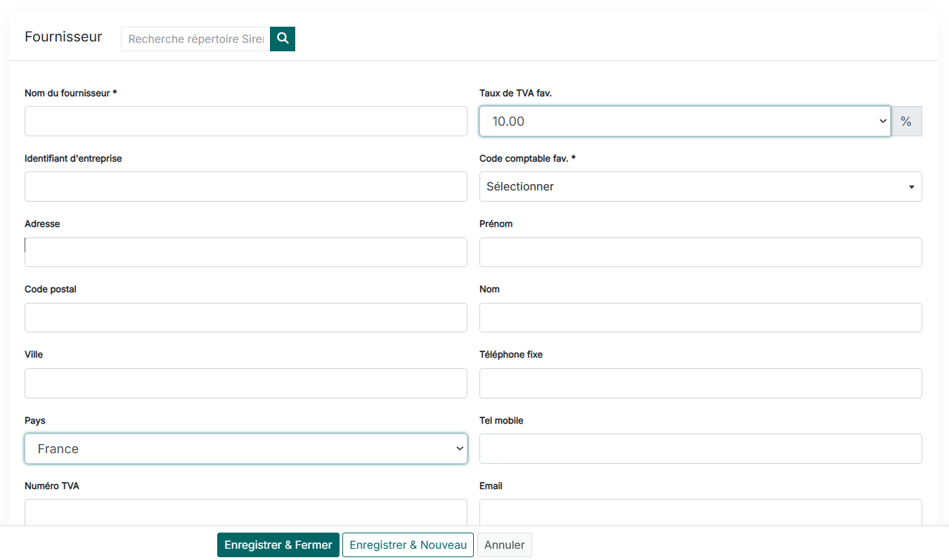The width and height of the screenshot is (949, 560).
Task: Click the percent sign addon beside TVA rate
Action: pyautogui.click(x=906, y=121)
